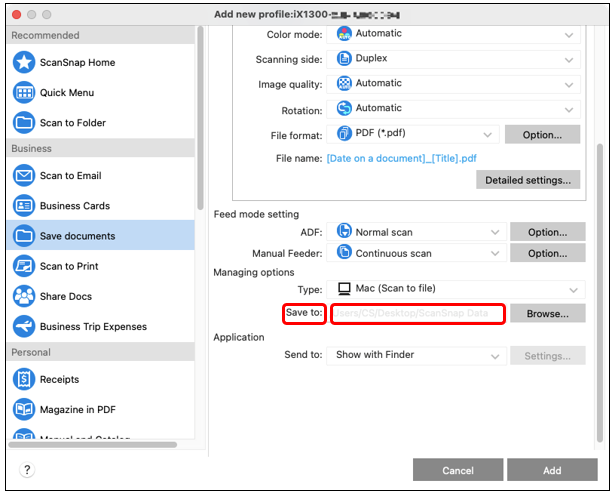Viewport: 614px width, 496px height.
Task: Select the Share Docs profile label
Action: tap(66, 296)
